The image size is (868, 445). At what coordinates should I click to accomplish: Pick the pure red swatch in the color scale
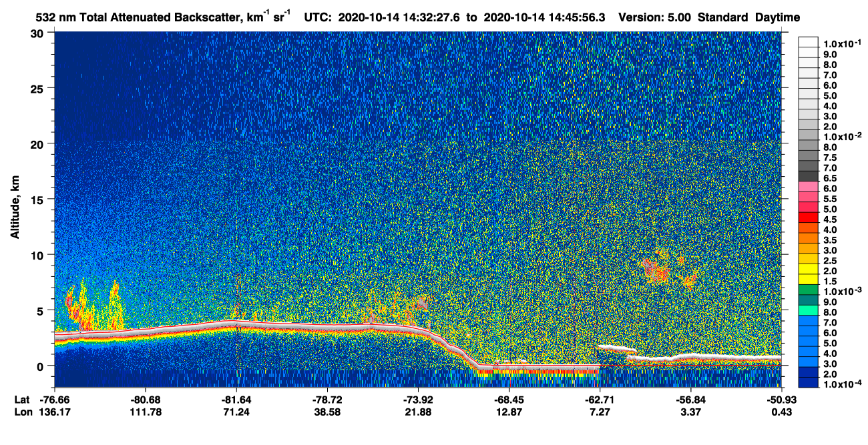(808, 217)
